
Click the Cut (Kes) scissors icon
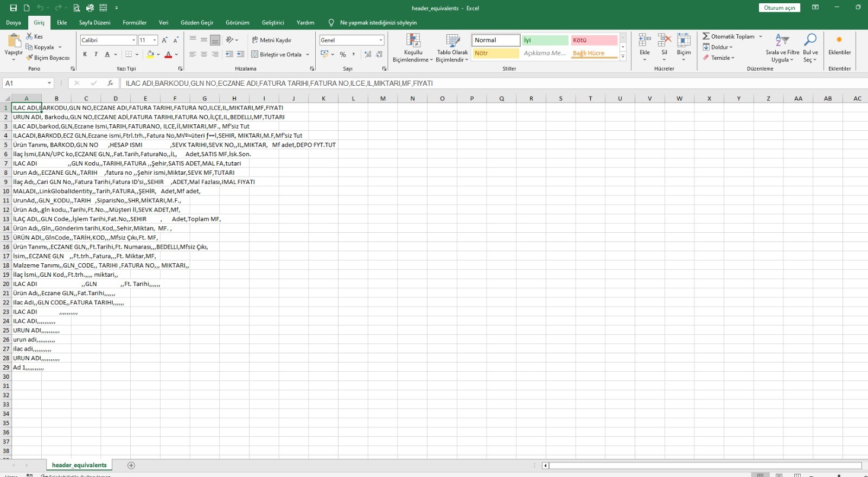[x=29, y=36]
